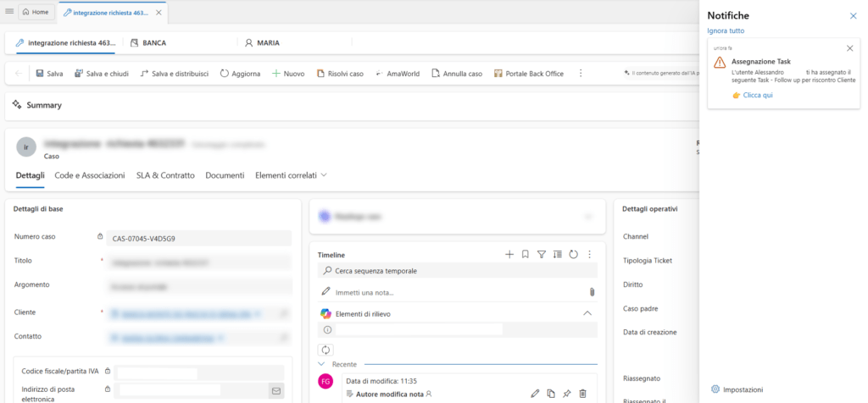
Task: Collapse the Elementi di rilievo section
Action: (587, 313)
